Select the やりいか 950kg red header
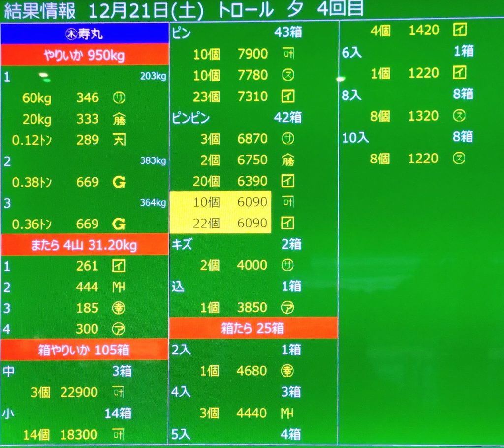504x448 pixels. [85, 55]
